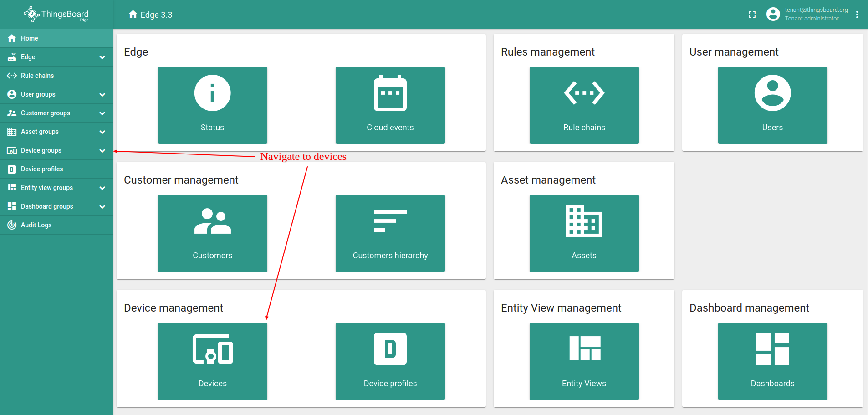The image size is (868, 415).
Task: Click the tenant user avatar icon
Action: point(773,15)
